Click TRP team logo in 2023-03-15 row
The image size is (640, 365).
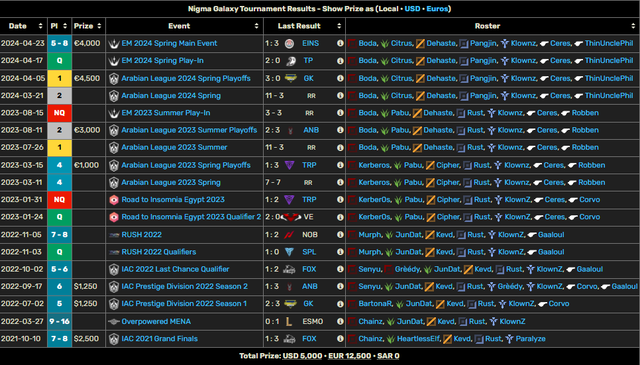click(289, 165)
